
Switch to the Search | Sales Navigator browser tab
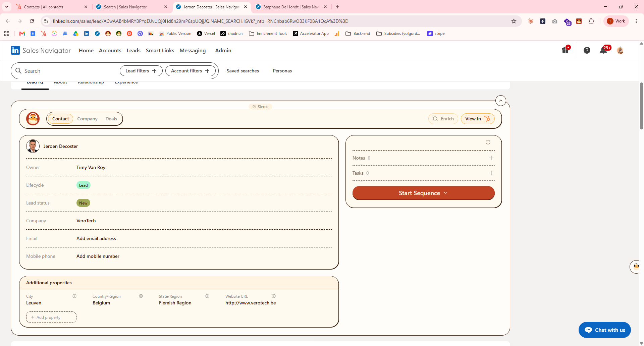tap(132, 7)
